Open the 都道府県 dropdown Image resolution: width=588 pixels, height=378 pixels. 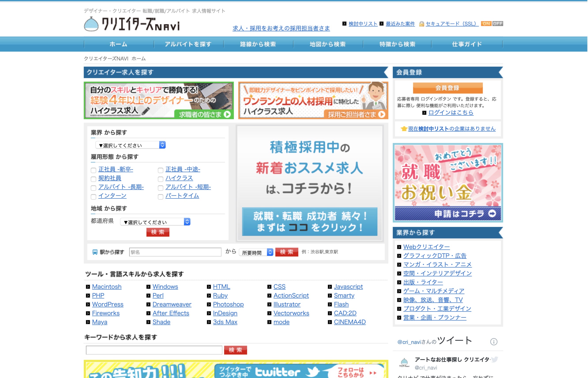155,222
